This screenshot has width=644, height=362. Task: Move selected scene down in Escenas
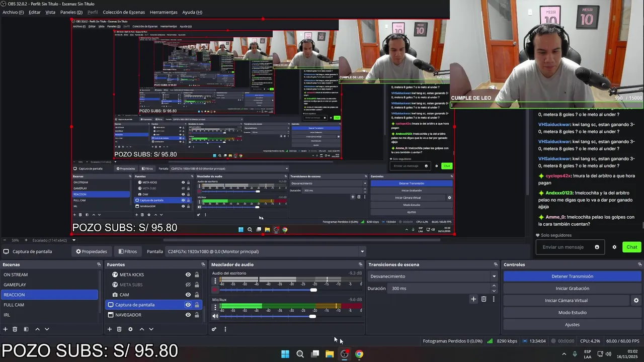click(x=47, y=329)
